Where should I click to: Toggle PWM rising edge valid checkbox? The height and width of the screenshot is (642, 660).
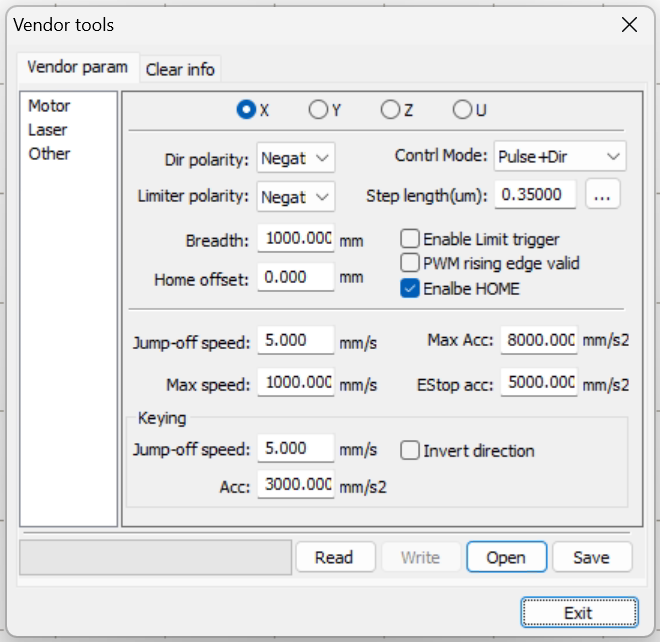point(410,263)
